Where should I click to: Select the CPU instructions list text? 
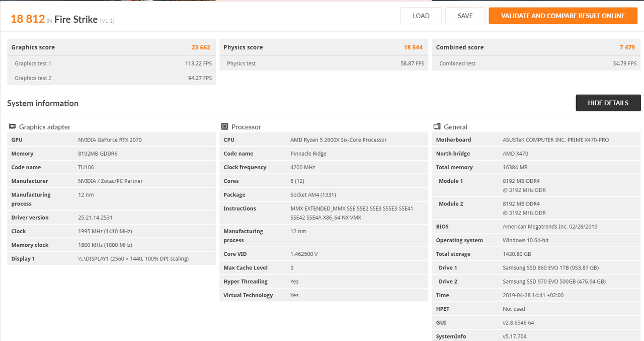pos(352,213)
